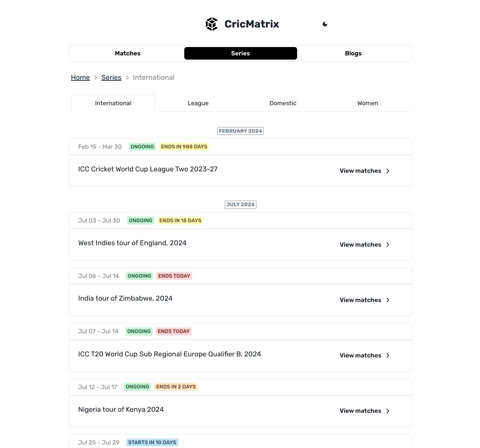Image resolution: width=480 pixels, height=448 pixels.
Task: Click the chevron icon after Series breadcrumb
Action: pyautogui.click(x=127, y=77)
